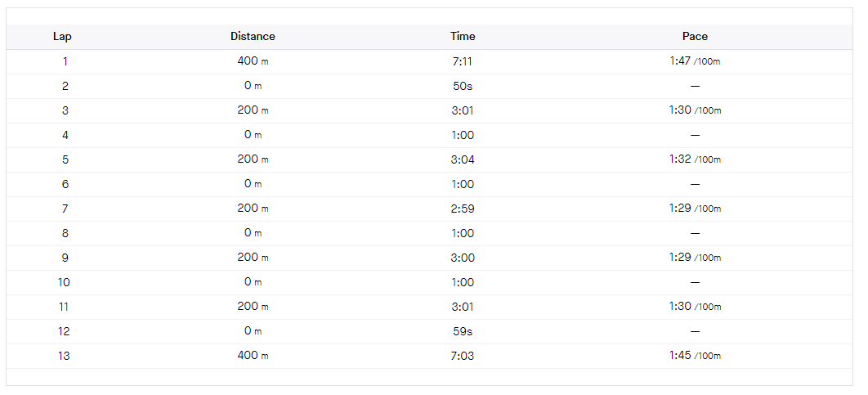Select the Pace column header
868x395 pixels.
(x=695, y=36)
